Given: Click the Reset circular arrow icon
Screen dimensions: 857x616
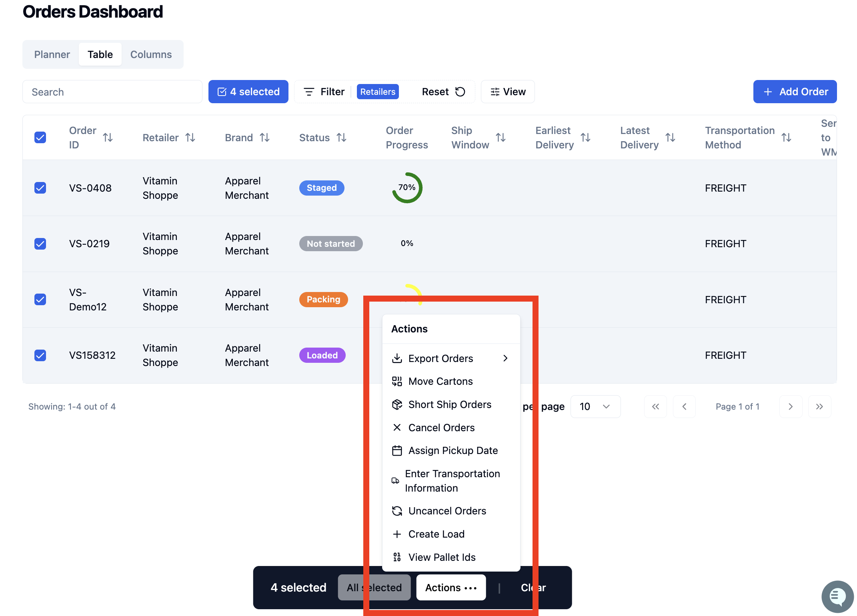Looking at the screenshot, I should point(461,92).
